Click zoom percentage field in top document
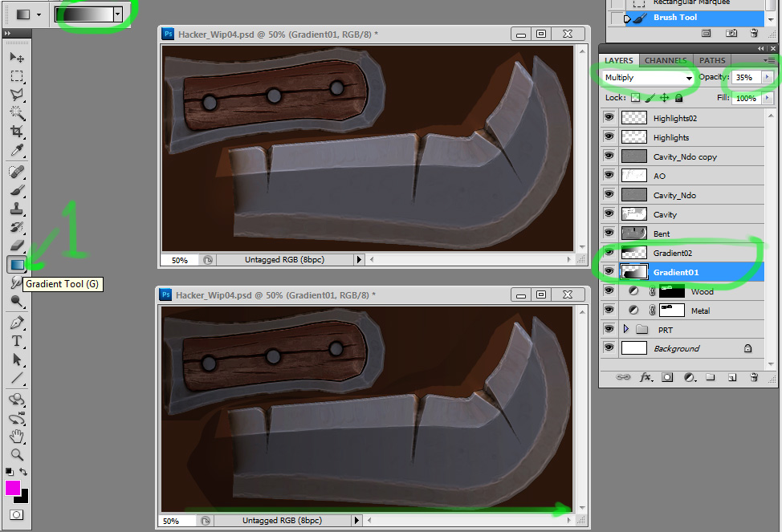 (x=180, y=260)
